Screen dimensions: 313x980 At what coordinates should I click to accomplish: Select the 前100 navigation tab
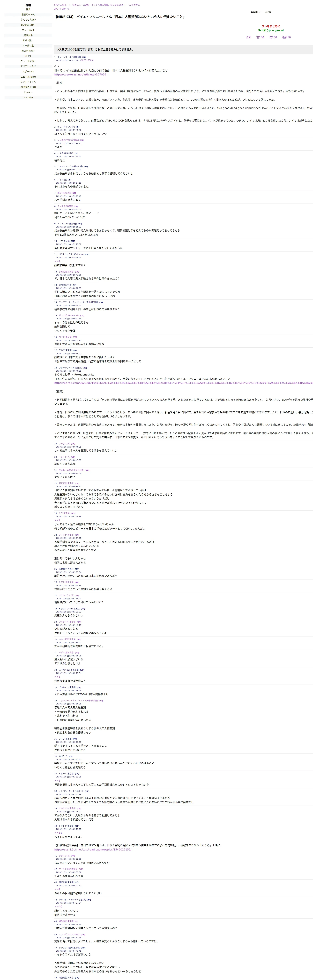pos(260,37)
